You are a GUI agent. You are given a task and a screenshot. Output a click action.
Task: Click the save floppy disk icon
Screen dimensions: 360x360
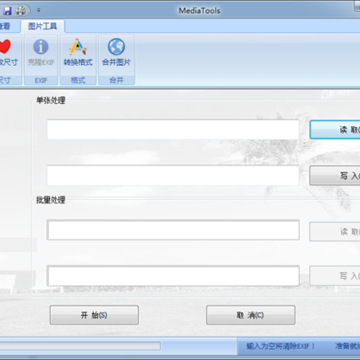tap(7, 11)
